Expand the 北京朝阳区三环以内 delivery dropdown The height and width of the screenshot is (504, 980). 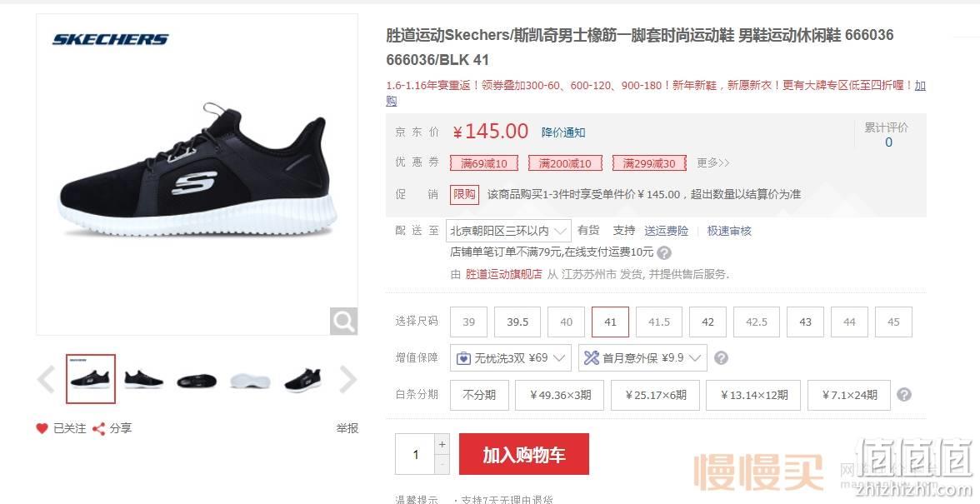click(x=508, y=231)
